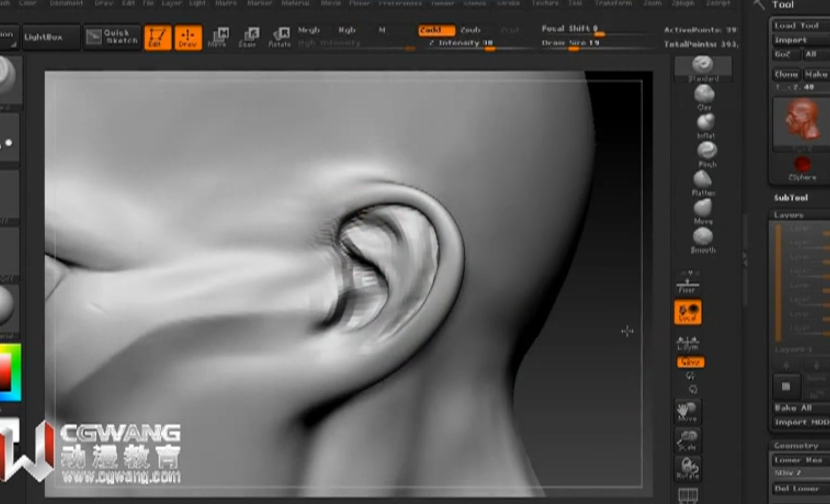Click the new layer square button

(x=786, y=386)
